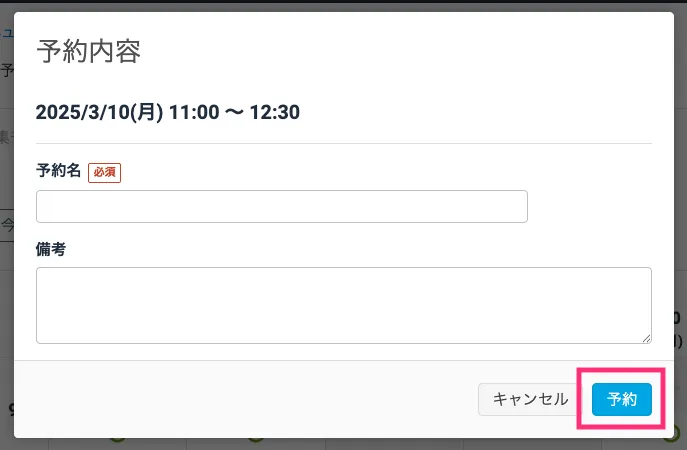Click the 予約内容 dialog title
Viewport: 687px width, 450px height.
88,52
